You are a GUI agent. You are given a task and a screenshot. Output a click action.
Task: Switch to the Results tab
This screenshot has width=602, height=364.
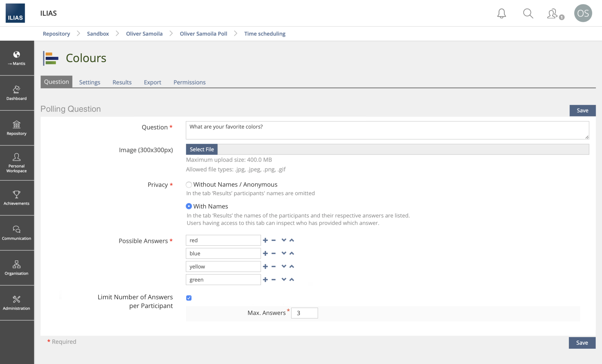122,82
